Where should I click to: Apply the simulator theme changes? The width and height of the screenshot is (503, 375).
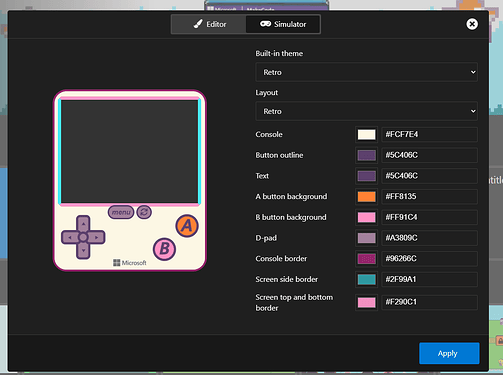point(449,353)
